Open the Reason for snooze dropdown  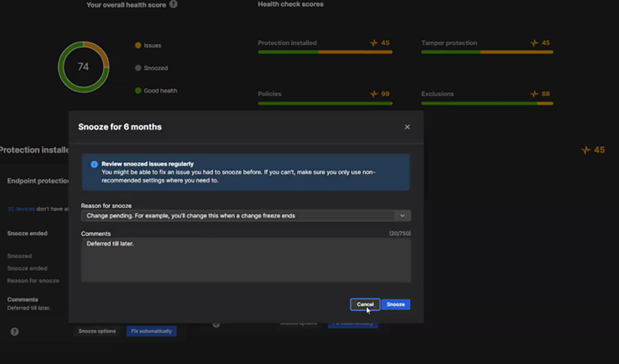402,216
